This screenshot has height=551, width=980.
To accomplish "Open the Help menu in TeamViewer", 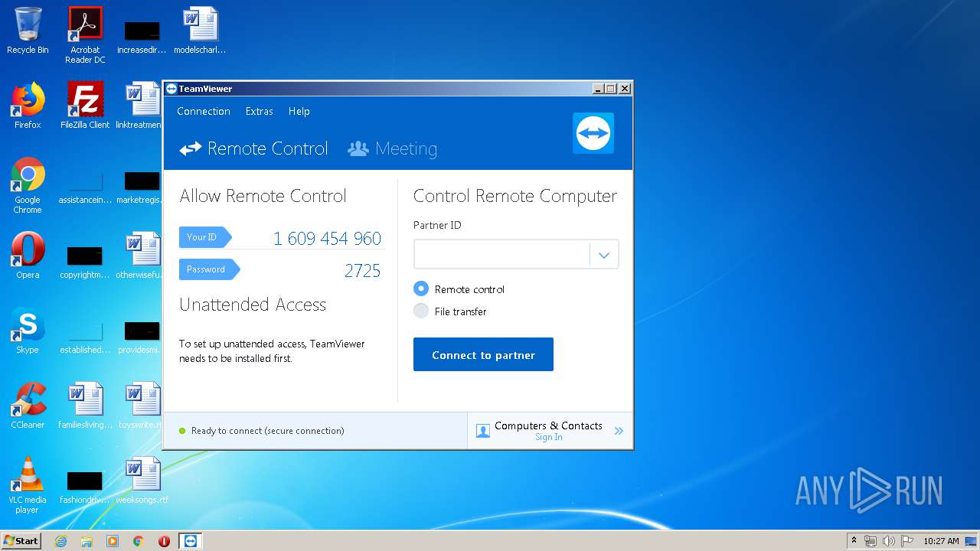I will pos(299,111).
